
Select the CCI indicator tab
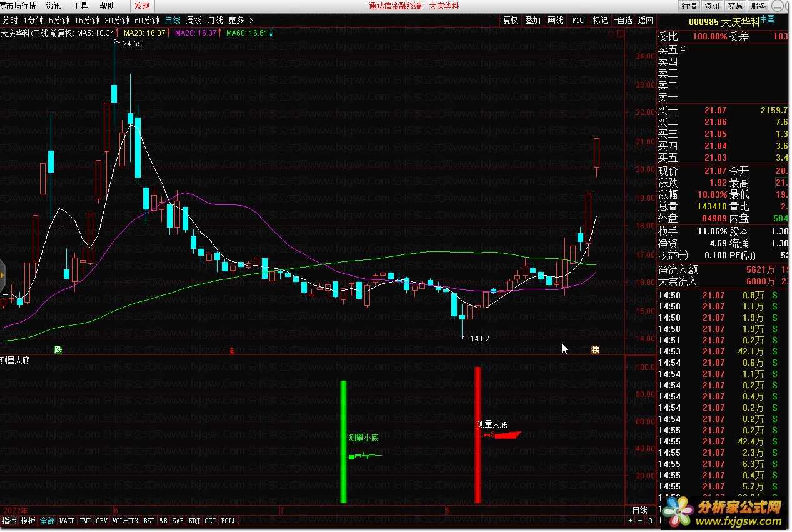[211, 521]
